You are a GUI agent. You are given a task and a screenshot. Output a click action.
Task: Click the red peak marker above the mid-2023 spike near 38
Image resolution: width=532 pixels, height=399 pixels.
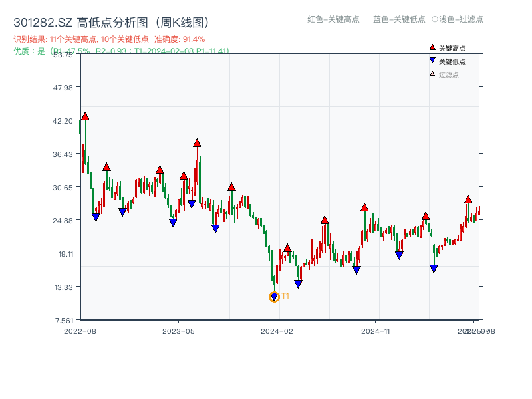197,143
